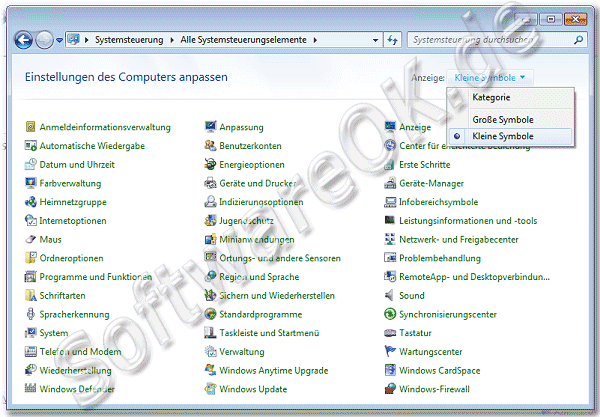Image resolution: width=600 pixels, height=417 pixels.
Task: Open the Programme und Funktionen icon
Action: 30,277
